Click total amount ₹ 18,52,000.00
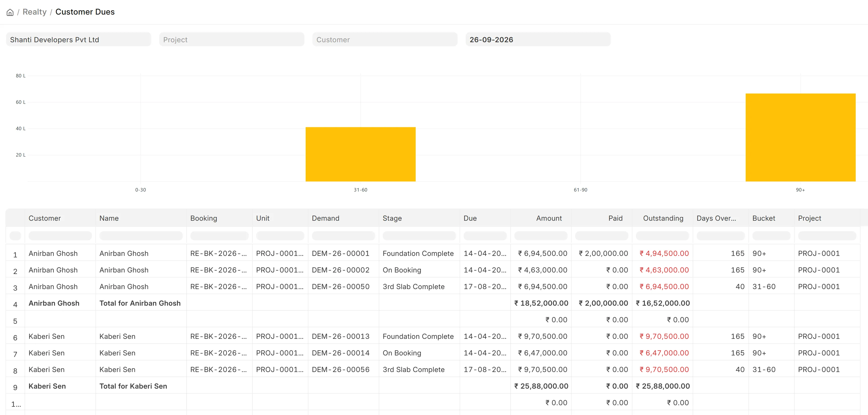The image size is (868, 415). pyautogui.click(x=541, y=303)
